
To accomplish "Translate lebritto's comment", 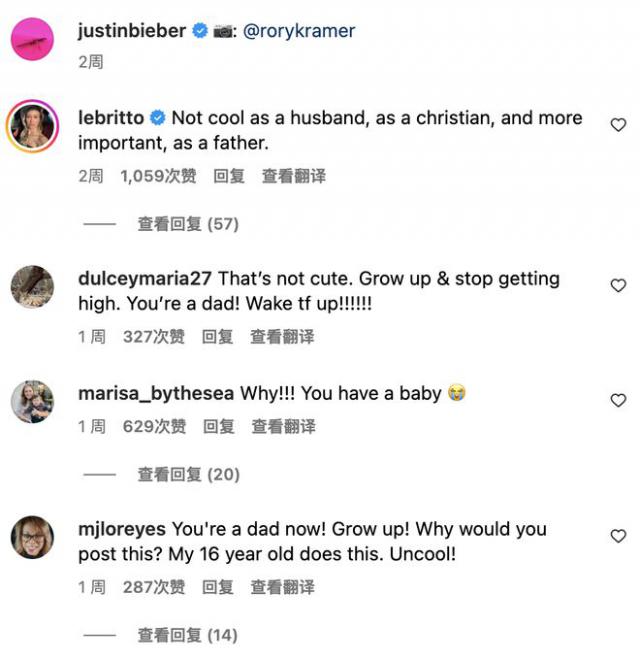I will (293, 176).
